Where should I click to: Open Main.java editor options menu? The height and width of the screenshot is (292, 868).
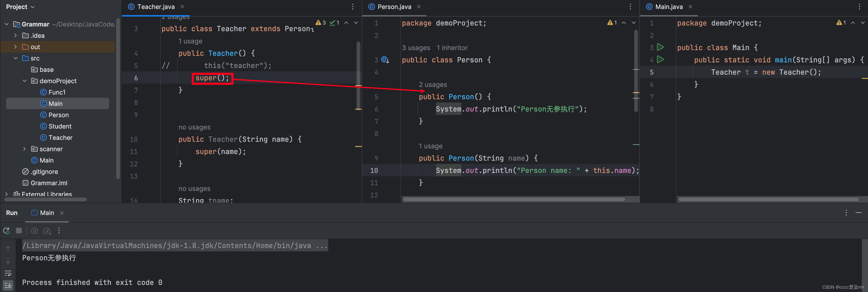point(859,7)
